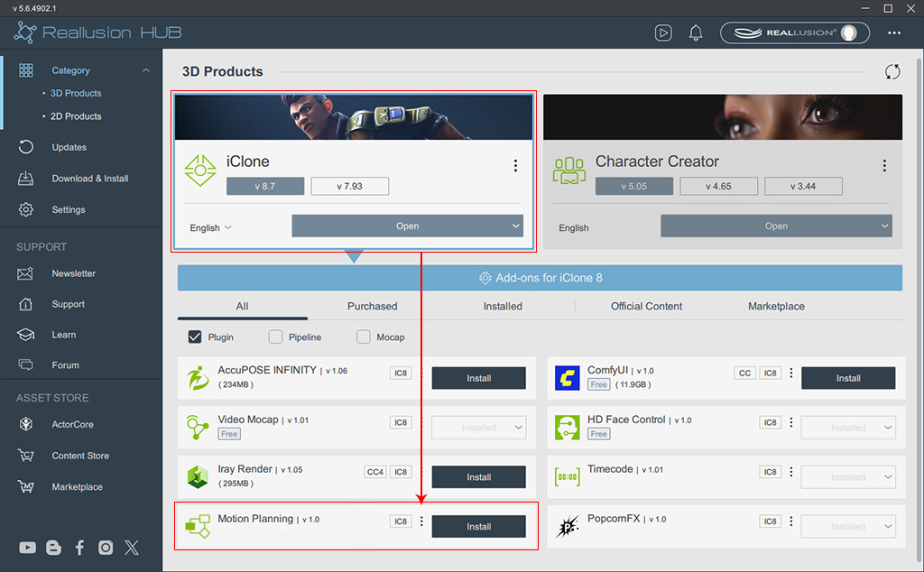Open the ActorCore asset store
The height and width of the screenshot is (572, 924).
72,424
